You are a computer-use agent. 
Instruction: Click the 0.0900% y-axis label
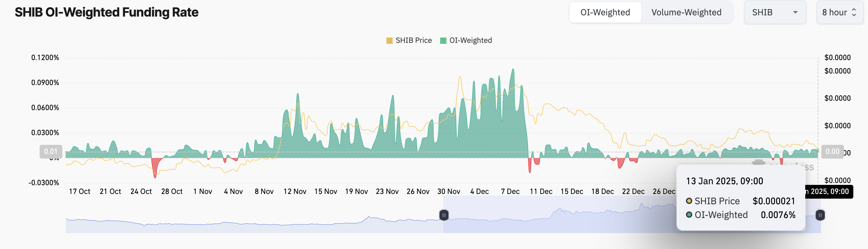tap(45, 83)
